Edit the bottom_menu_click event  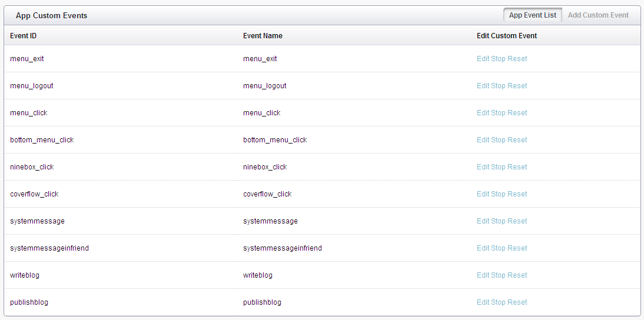(x=483, y=140)
